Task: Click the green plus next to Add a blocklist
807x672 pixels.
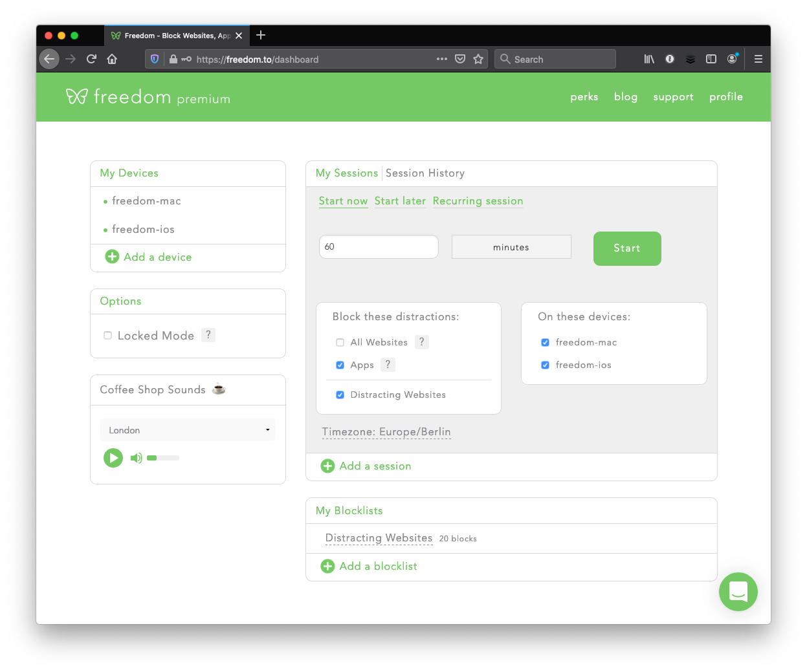Action: coord(328,566)
